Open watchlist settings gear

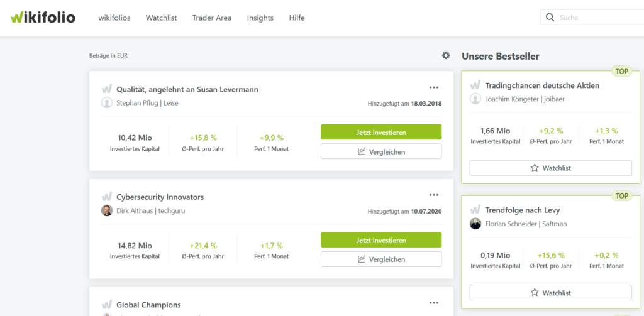[446, 55]
